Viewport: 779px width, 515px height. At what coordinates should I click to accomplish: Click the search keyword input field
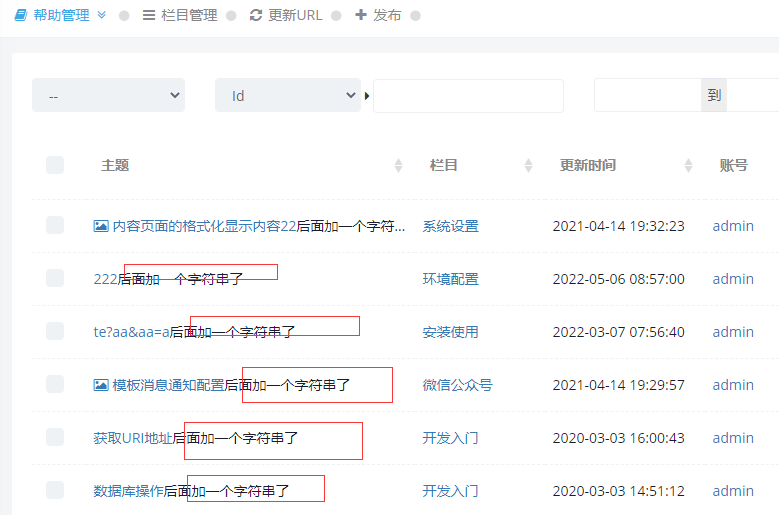pos(468,96)
